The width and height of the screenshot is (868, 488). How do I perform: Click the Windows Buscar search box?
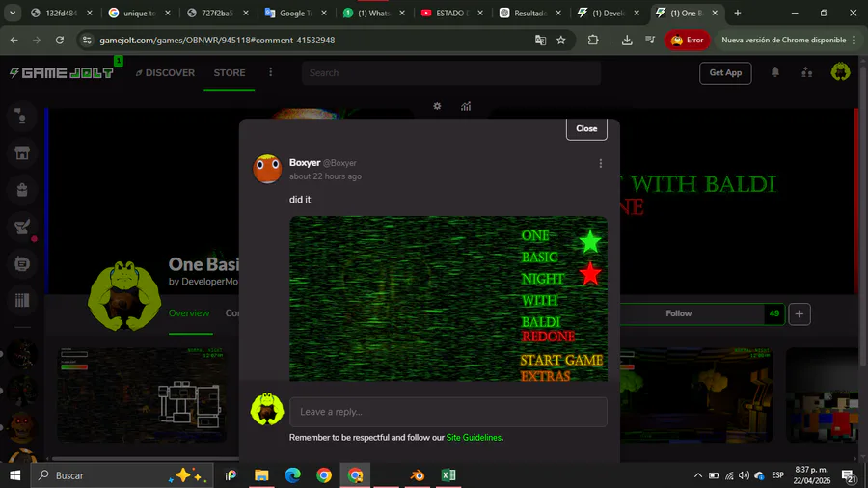pyautogui.click(x=122, y=475)
